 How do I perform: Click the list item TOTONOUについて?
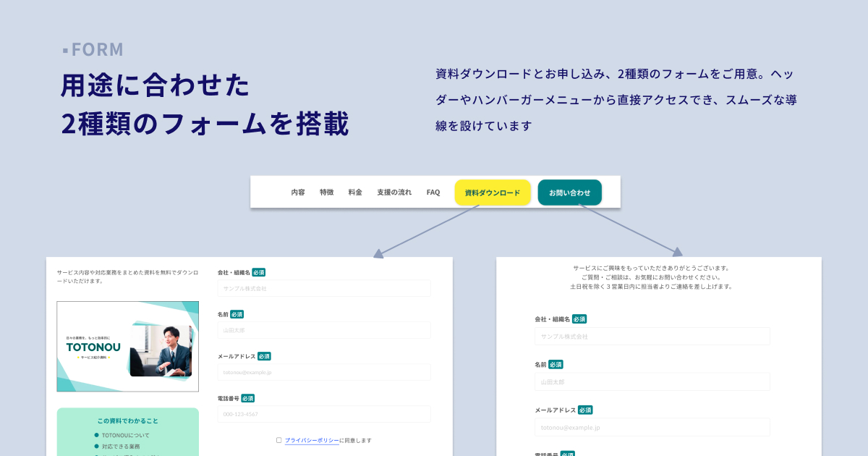pos(126,435)
